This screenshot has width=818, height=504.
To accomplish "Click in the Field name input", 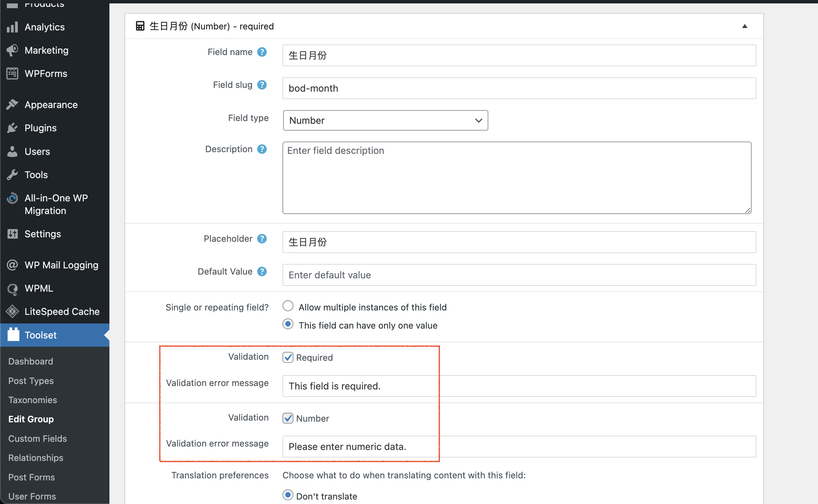I will pyautogui.click(x=519, y=55).
